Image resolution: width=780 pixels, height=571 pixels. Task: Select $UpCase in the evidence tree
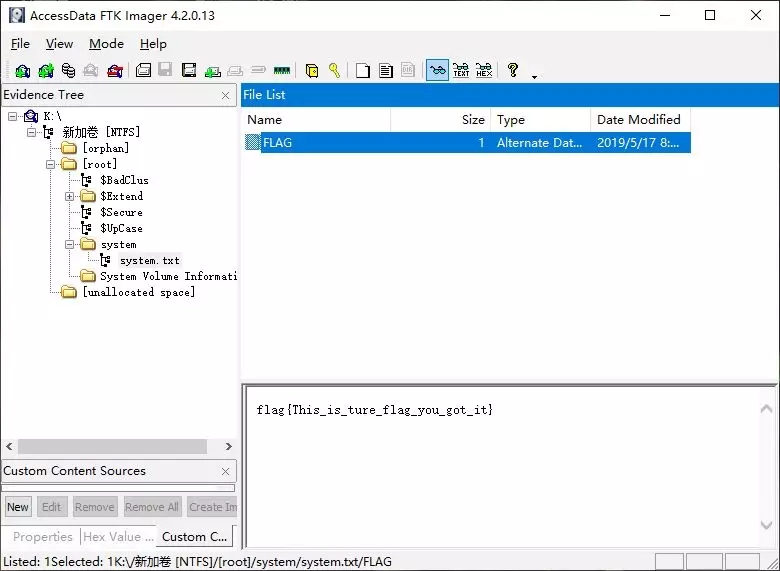(x=121, y=228)
